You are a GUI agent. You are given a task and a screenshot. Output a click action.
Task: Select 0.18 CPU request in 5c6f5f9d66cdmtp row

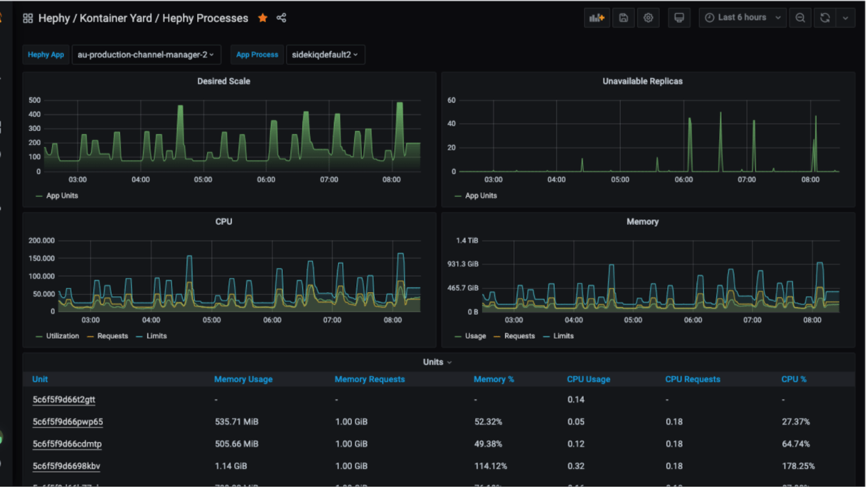point(674,444)
